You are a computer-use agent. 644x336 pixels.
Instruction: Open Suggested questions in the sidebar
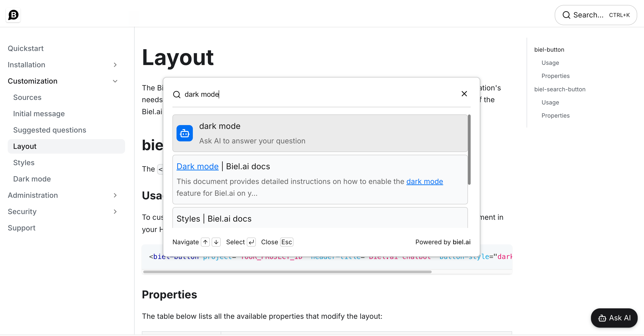coord(49,130)
